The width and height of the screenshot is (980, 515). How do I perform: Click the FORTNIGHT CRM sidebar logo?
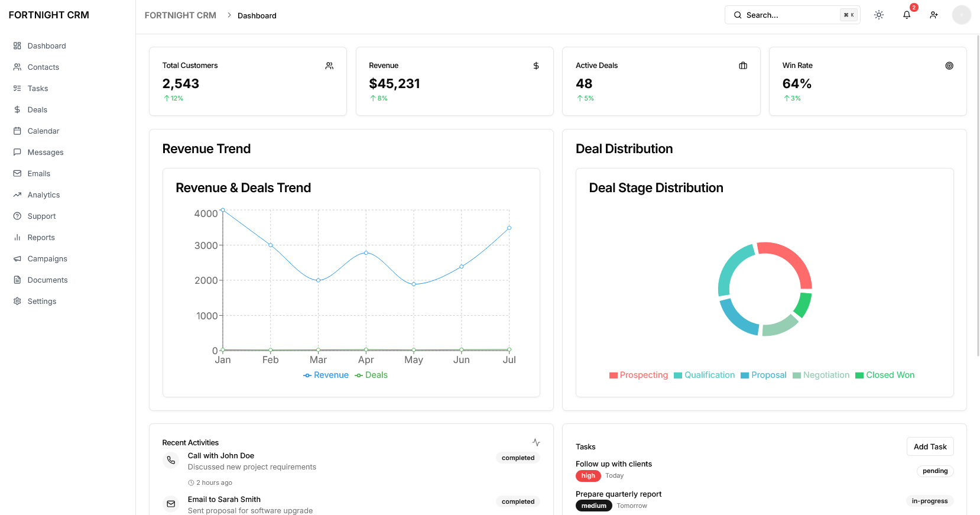(49, 15)
